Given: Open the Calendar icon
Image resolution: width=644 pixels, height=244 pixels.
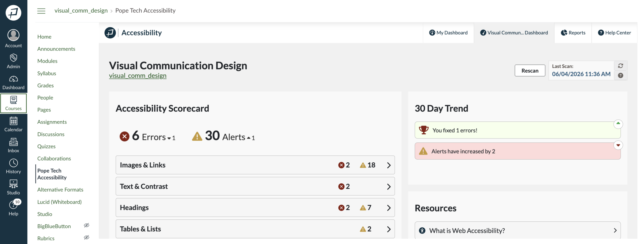Looking at the screenshot, I should pyautogui.click(x=13, y=121).
